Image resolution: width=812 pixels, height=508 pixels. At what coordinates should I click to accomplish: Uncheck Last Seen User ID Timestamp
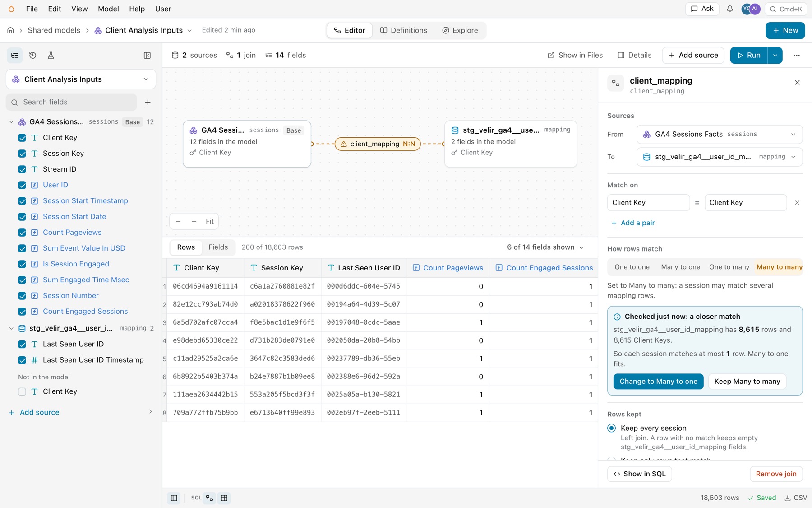click(x=22, y=360)
